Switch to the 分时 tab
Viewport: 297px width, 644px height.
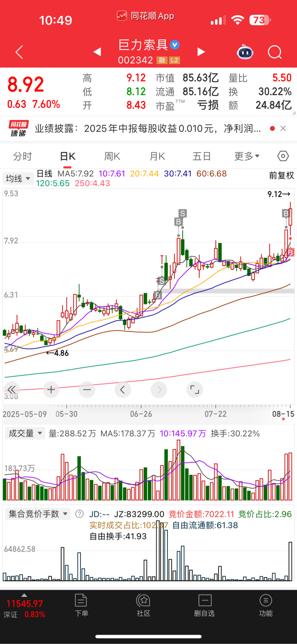click(x=22, y=156)
